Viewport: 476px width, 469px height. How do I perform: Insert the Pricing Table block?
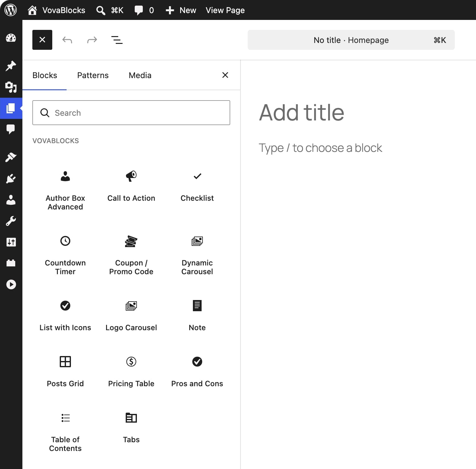click(131, 372)
